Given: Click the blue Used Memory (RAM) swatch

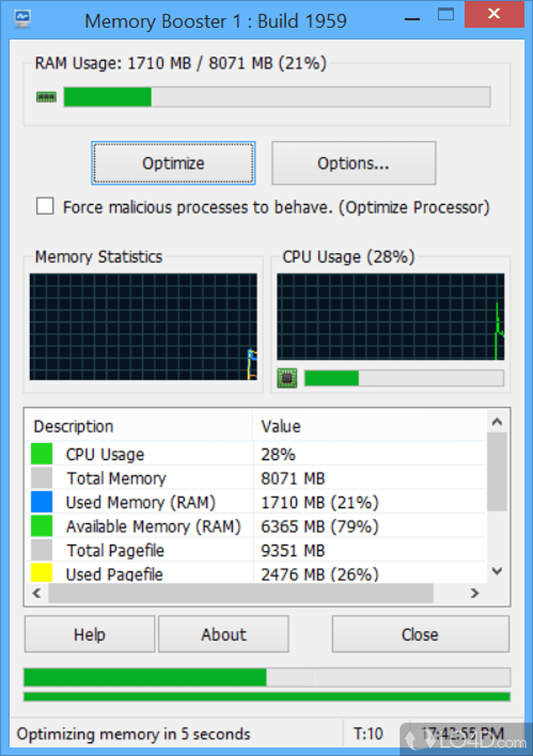Looking at the screenshot, I should [x=41, y=502].
